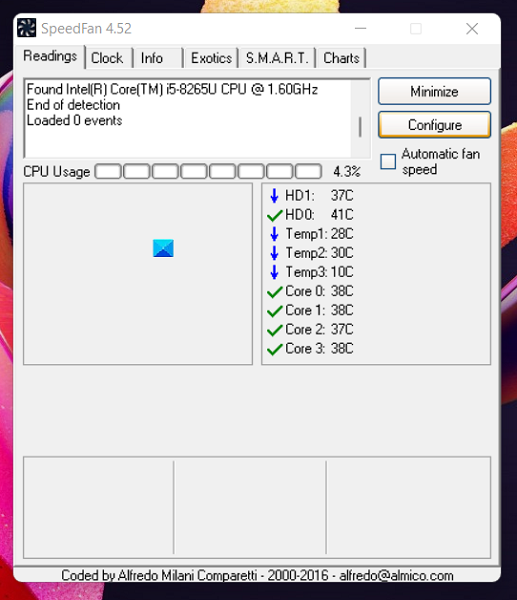This screenshot has height=600, width=517.
Task: Click the Minimize button in SpeedFan
Action: click(x=434, y=91)
